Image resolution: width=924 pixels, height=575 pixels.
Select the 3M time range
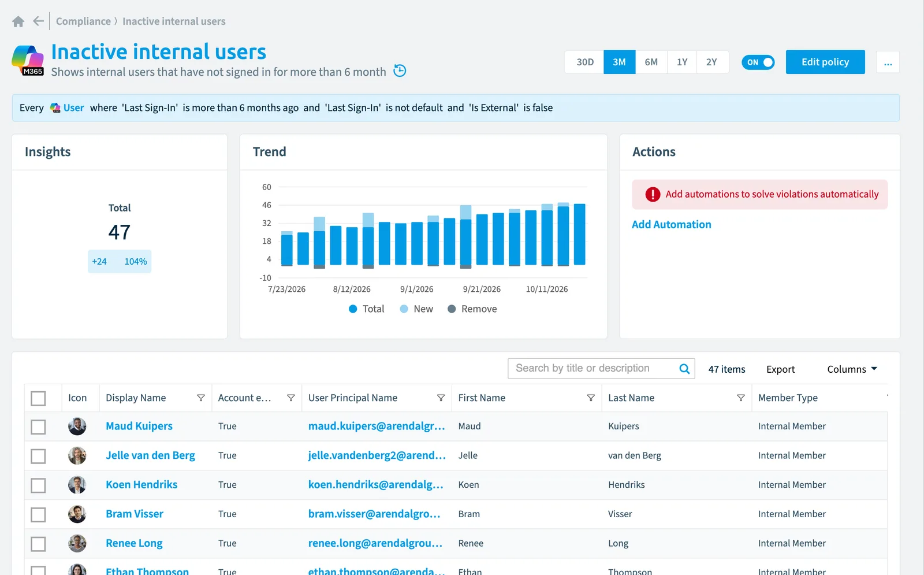(620, 62)
